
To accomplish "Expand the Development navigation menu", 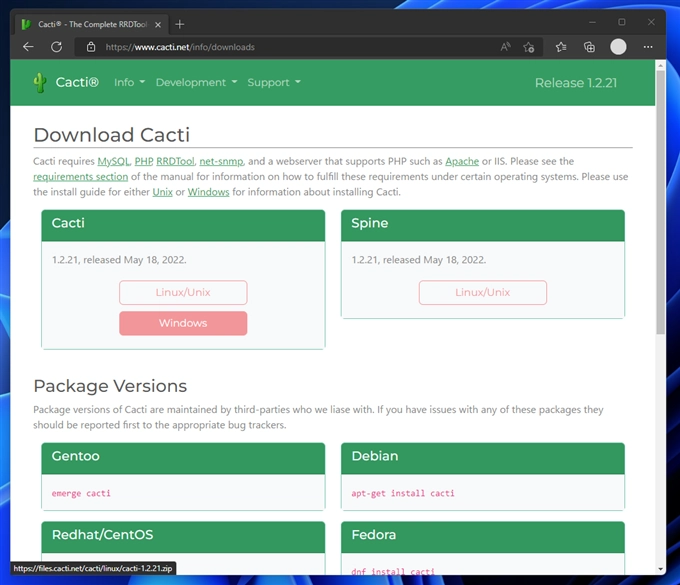I will click(196, 82).
